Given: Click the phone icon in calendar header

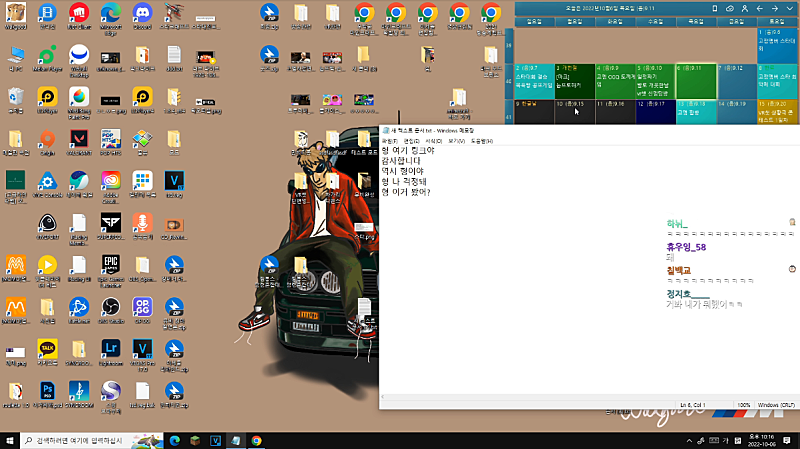Looking at the screenshot, I should [x=714, y=7].
